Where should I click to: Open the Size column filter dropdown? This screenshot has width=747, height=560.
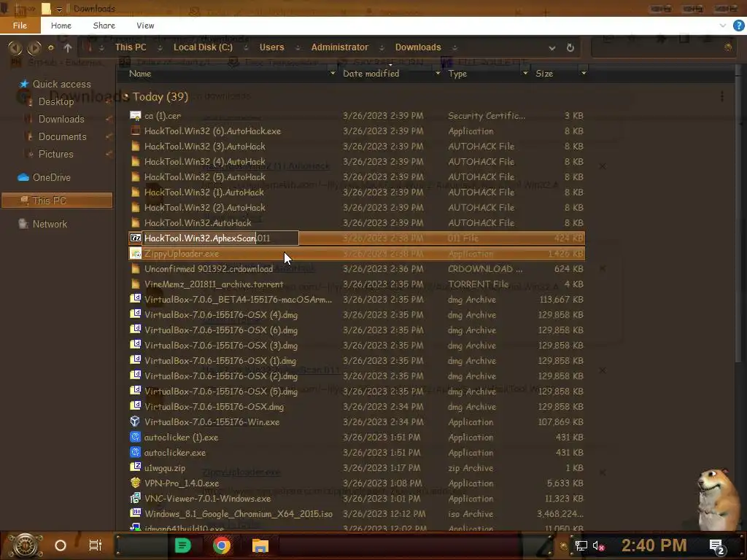click(583, 73)
